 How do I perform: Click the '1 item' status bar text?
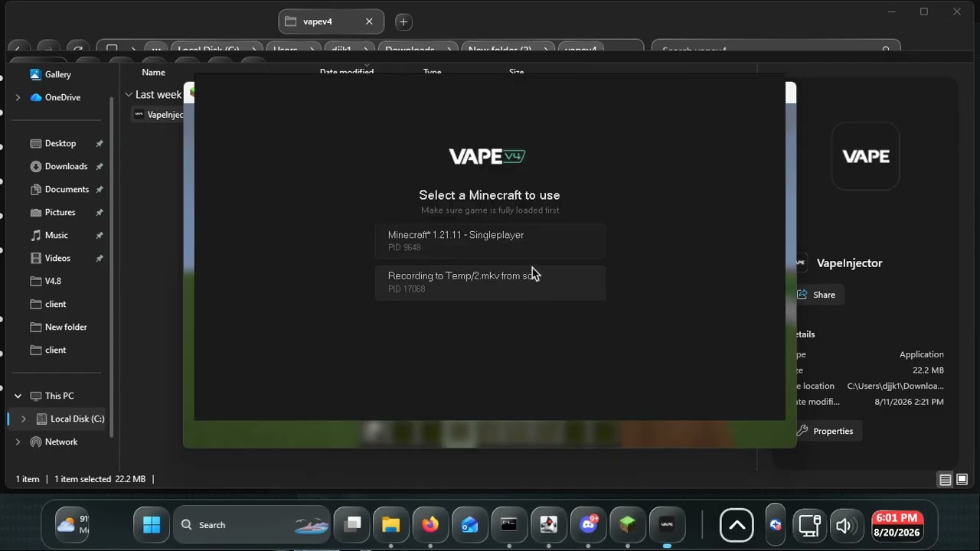28,479
